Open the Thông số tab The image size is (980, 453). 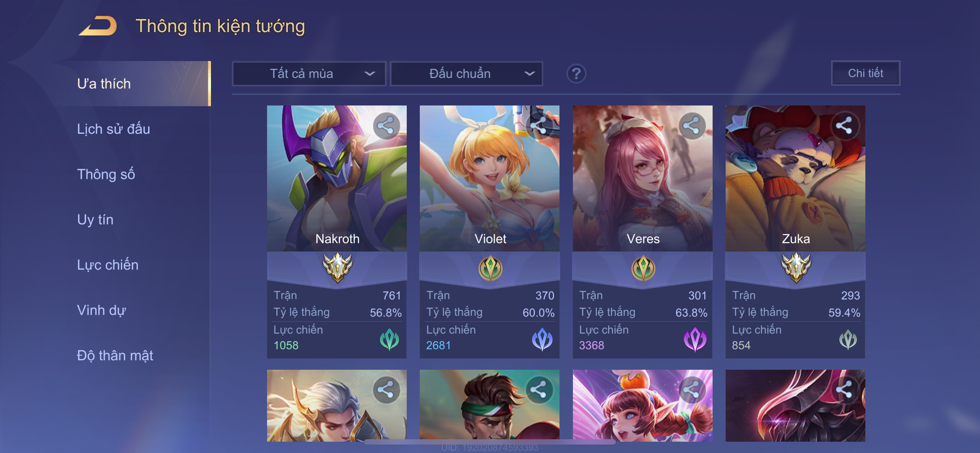106,174
